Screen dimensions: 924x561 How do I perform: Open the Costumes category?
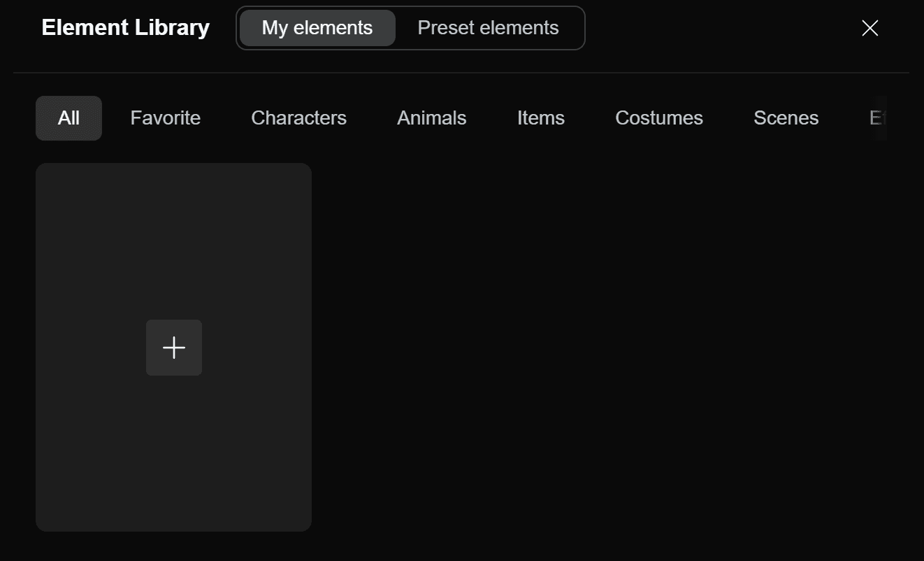pos(658,118)
